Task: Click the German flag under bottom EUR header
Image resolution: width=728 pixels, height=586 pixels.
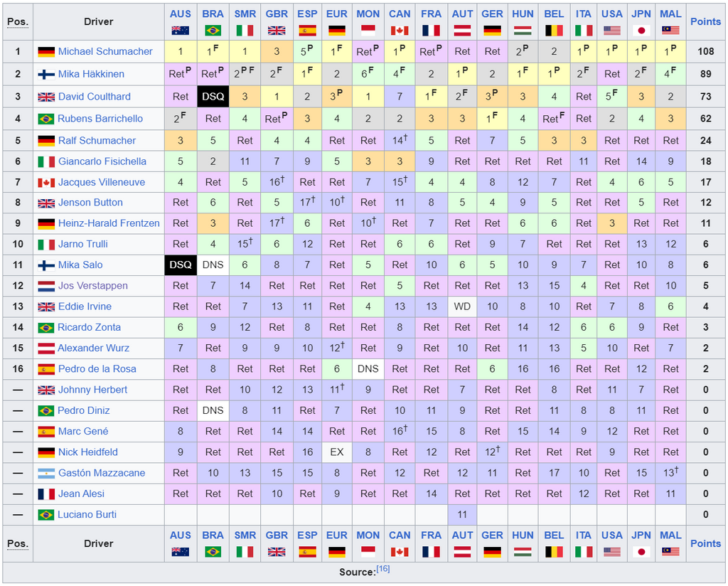Action: pos(336,552)
